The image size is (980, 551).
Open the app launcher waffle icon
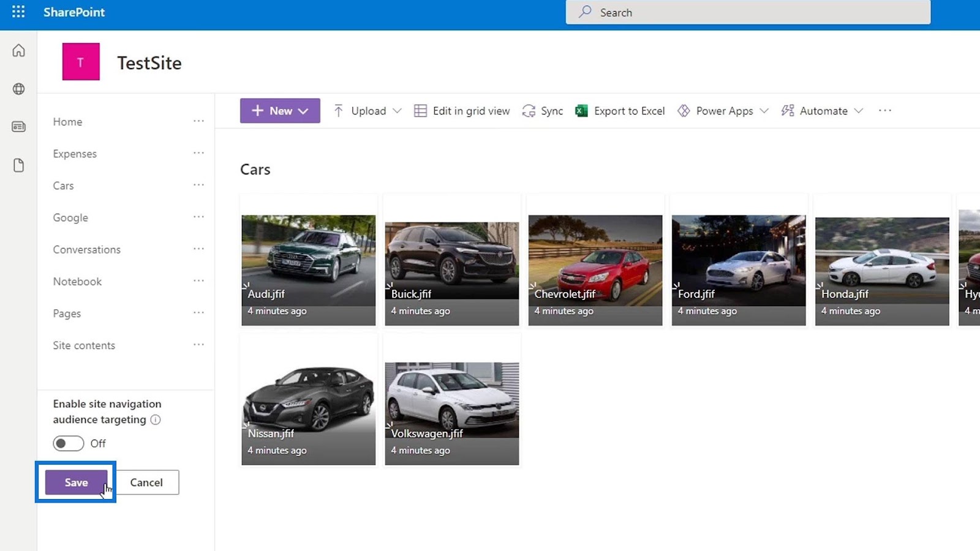coord(18,12)
